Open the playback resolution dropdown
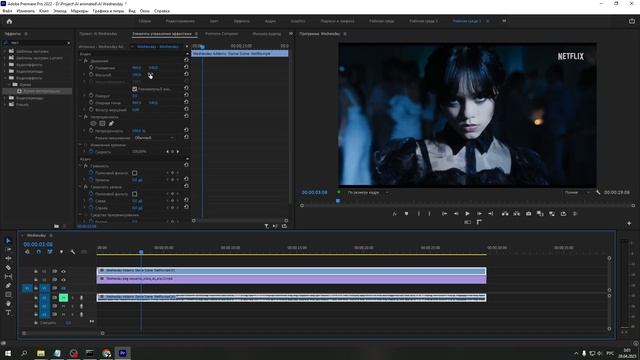This screenshot has width=640, height=360. (577, 192)
